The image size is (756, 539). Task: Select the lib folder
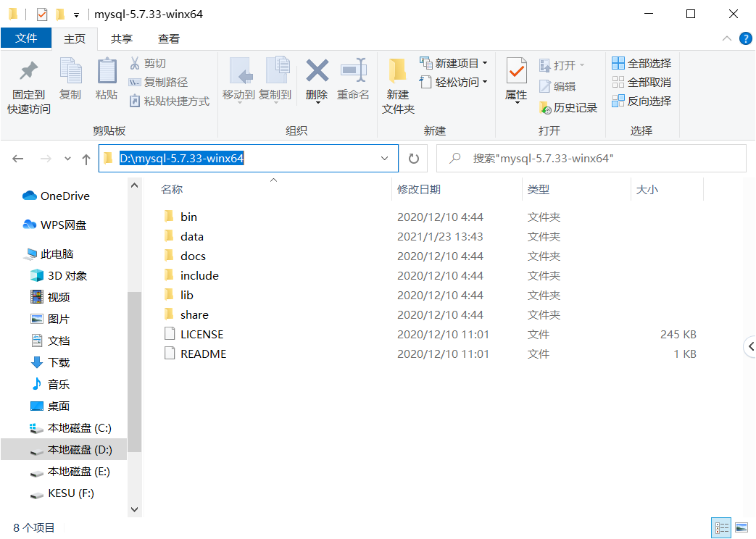186,295
